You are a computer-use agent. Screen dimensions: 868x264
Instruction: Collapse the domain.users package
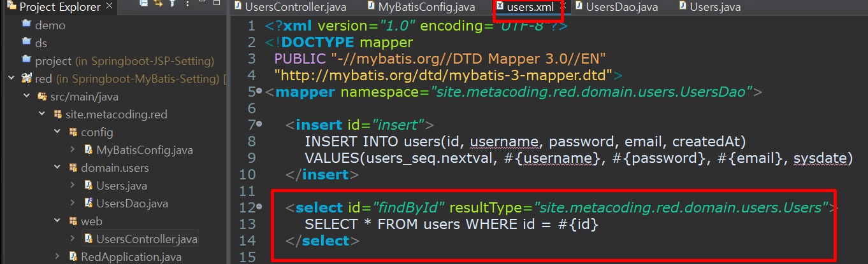point(57,168)
